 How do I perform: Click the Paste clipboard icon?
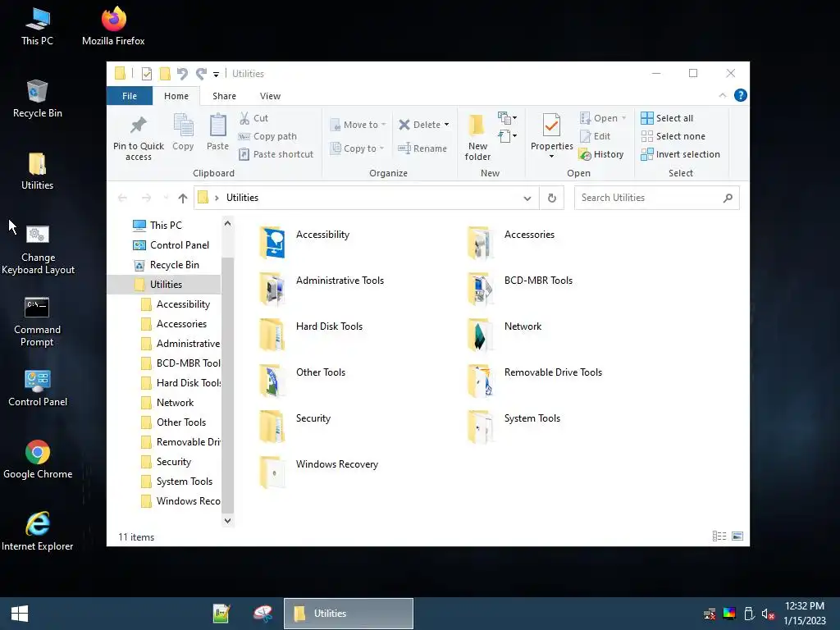click(217, 126)
